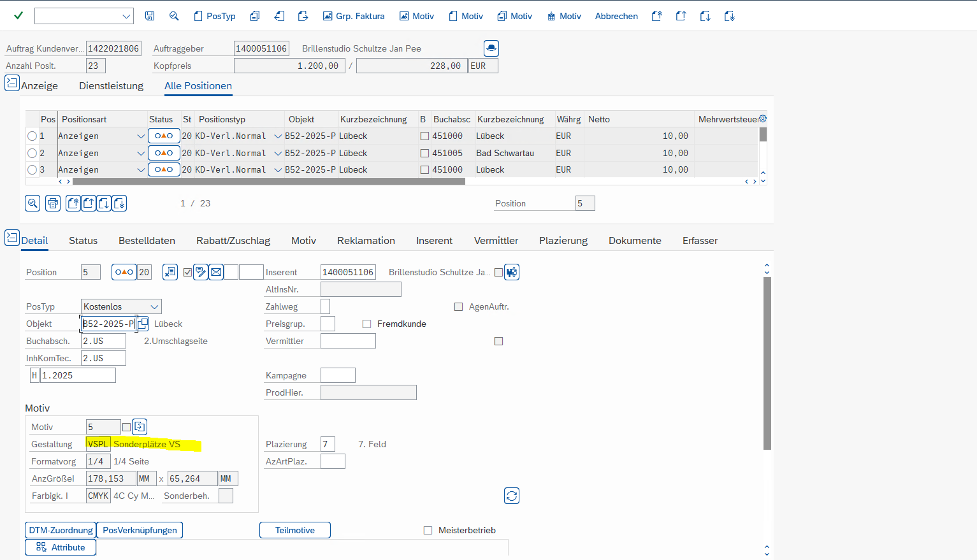
Task: Open the command field dropdown in toolbar
Action: tap(126, 17)
